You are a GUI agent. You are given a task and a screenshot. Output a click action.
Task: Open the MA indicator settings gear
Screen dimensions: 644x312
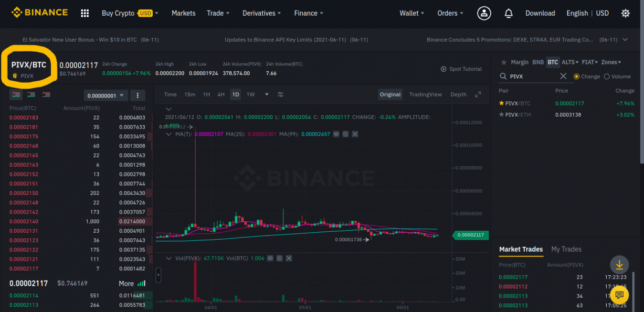tap(346, 134)
